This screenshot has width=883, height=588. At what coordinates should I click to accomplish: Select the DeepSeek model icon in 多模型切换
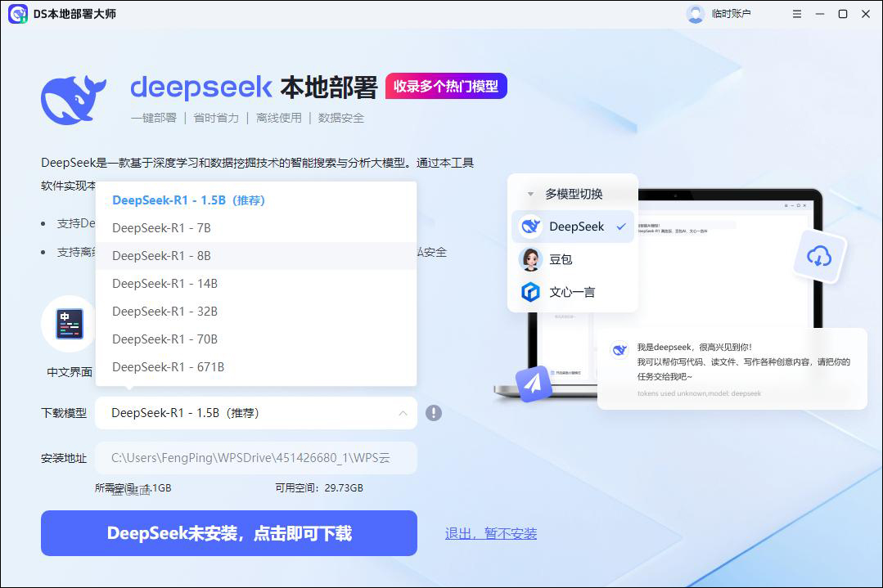(x=529, y=227)
